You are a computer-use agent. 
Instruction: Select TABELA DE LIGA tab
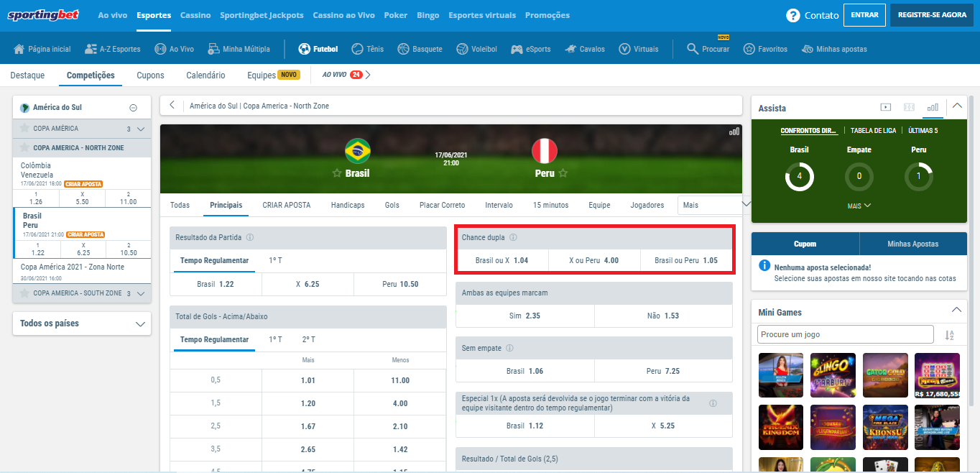(872, 131)
